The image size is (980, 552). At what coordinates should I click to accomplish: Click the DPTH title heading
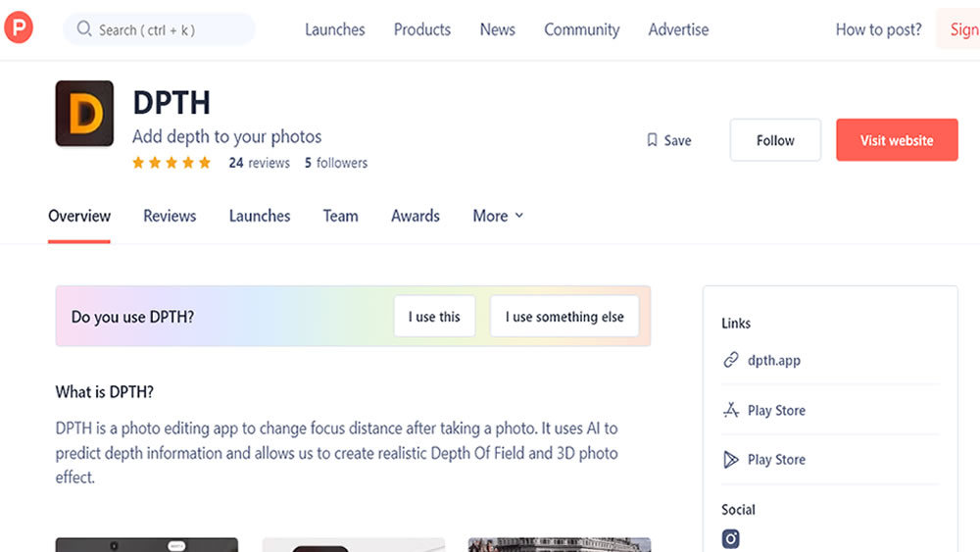(x=171, y=103)
